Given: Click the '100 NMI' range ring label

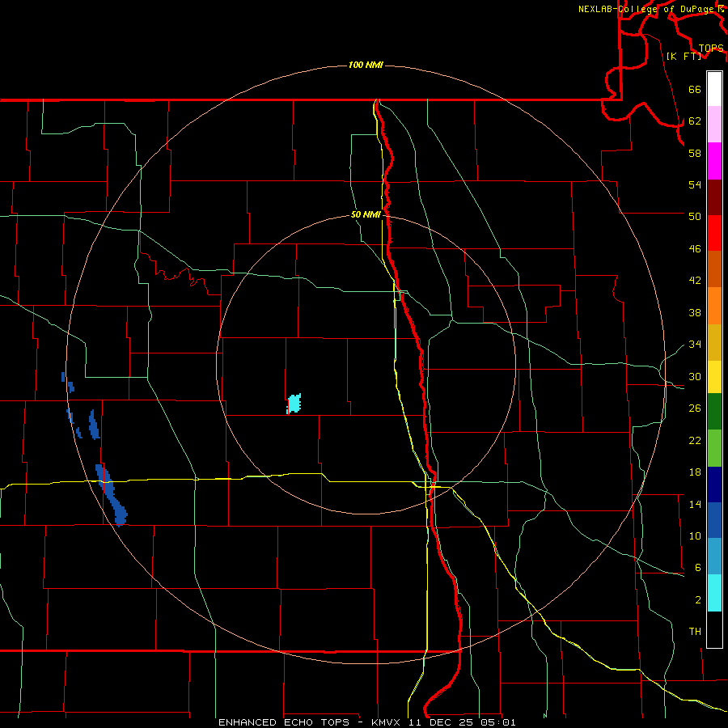Looking at the screenshot, I should [366, 65].
